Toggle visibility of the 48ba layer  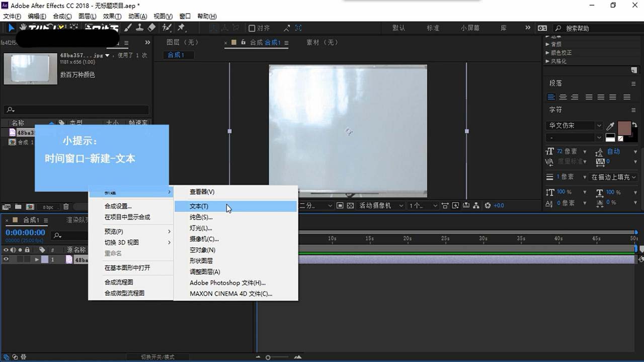pos(6,259)
